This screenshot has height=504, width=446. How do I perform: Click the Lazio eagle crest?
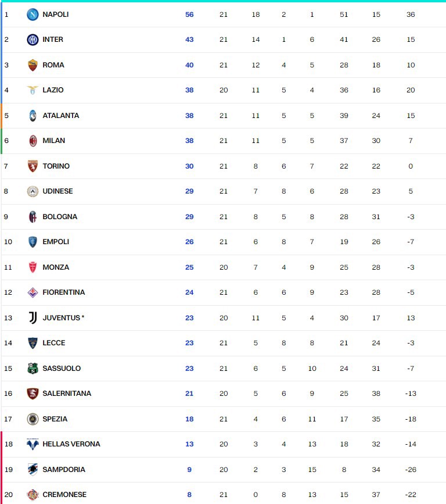point(33,90)
